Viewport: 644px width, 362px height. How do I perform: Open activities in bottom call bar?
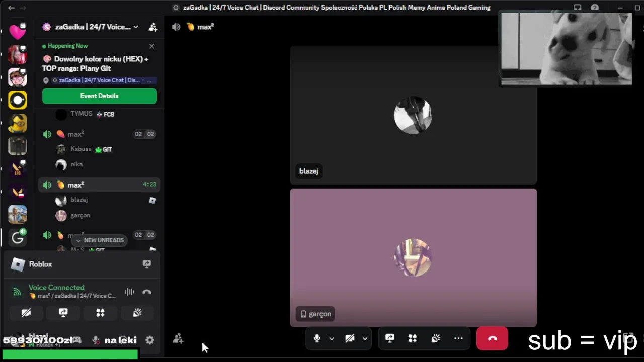413,338
